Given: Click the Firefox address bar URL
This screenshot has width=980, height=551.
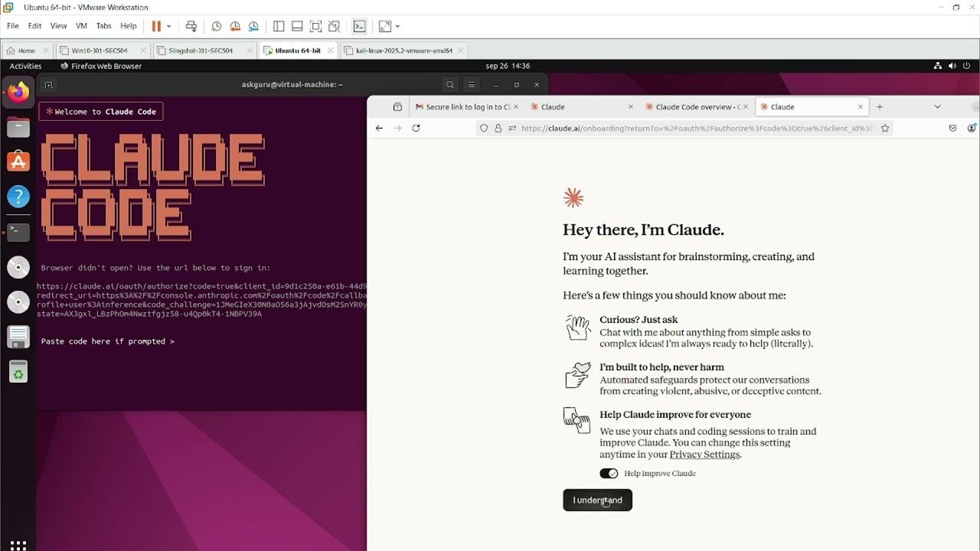Looking at the screenshot, I should 697,129.
